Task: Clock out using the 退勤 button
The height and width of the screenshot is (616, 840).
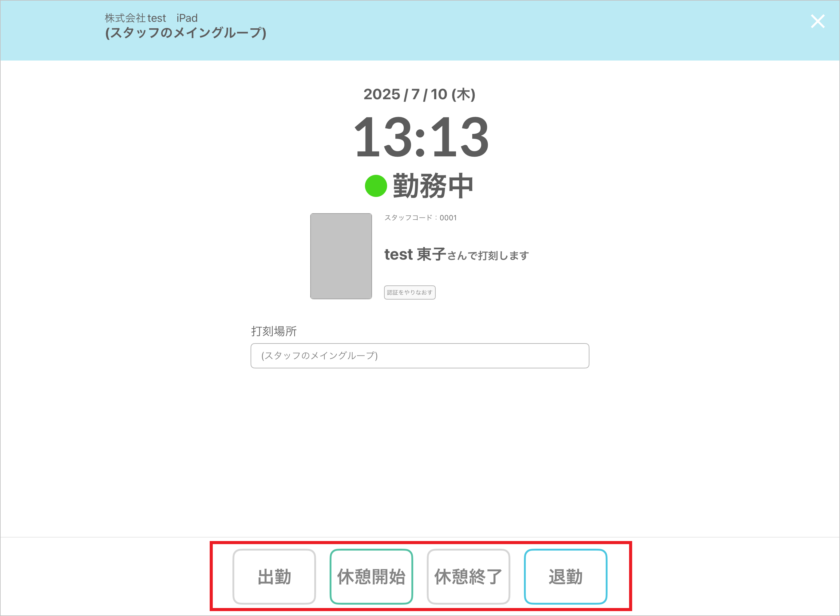Action: 565,576
